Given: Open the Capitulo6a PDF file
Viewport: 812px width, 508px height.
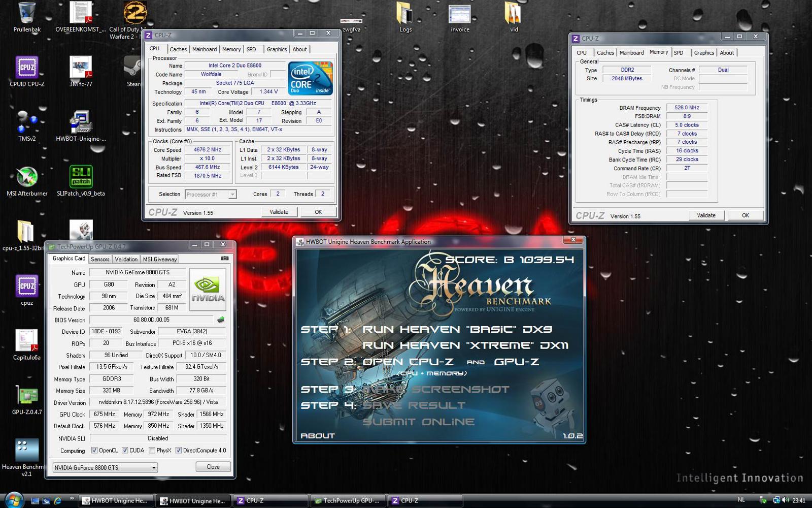Looking at the screenshot, I should [x=27, y=344].
